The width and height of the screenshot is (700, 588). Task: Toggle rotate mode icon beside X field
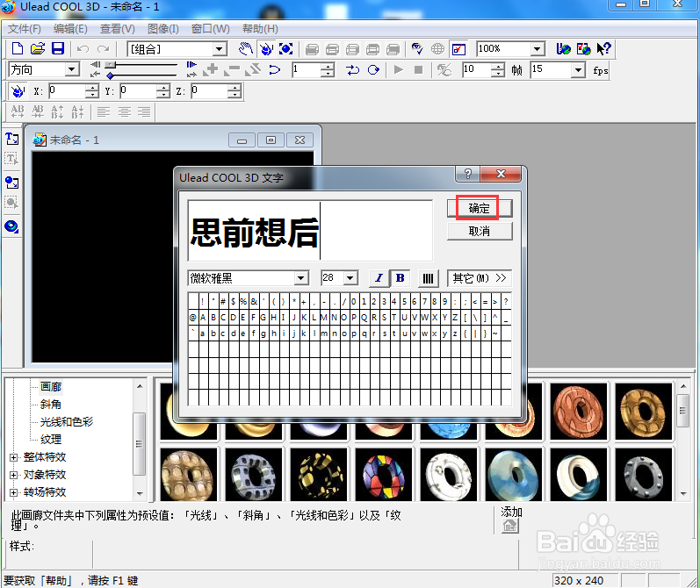[18, 91]
